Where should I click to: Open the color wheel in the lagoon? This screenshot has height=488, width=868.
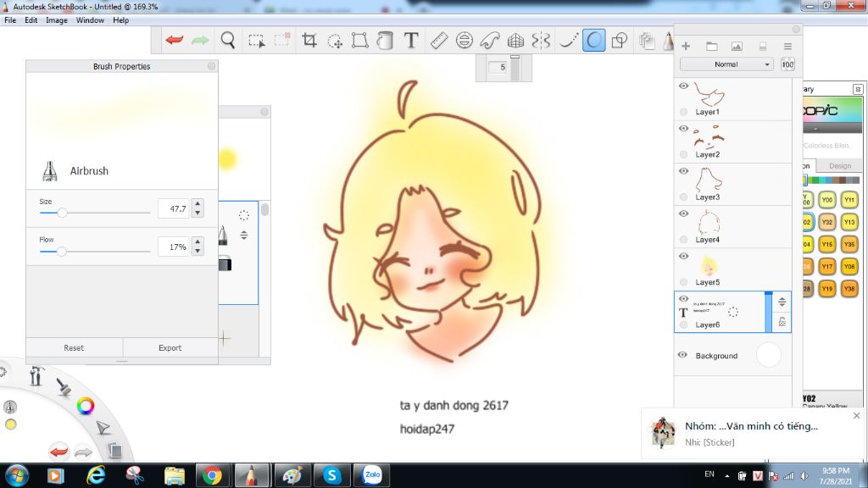coord(86,406)
